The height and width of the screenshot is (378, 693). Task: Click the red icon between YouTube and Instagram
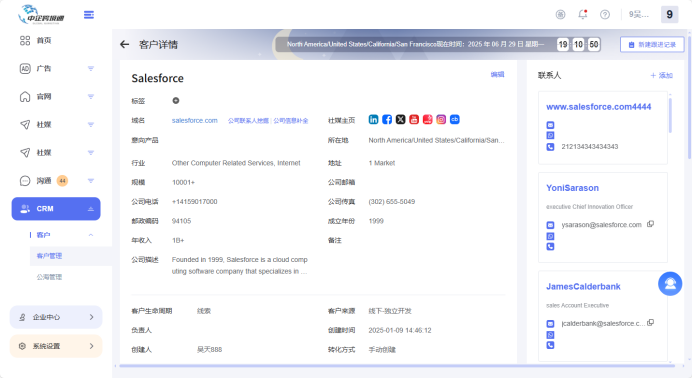coord(427,119)
